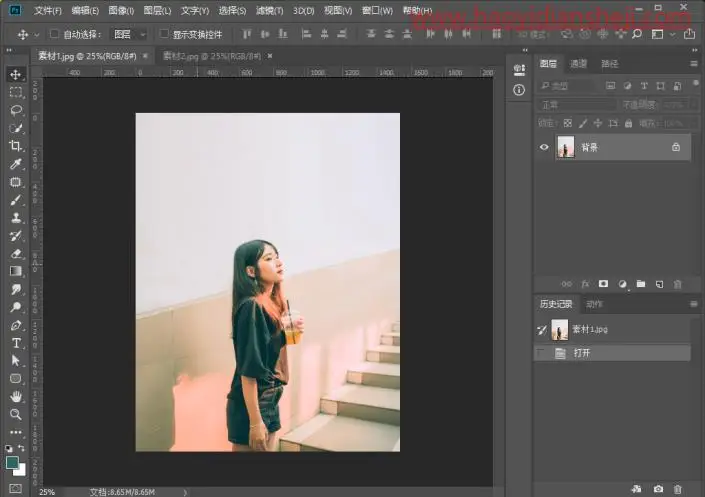Click the 背景 layer thumbnail
This screenshot has height=497, width=705.
[x=566, y=147]
